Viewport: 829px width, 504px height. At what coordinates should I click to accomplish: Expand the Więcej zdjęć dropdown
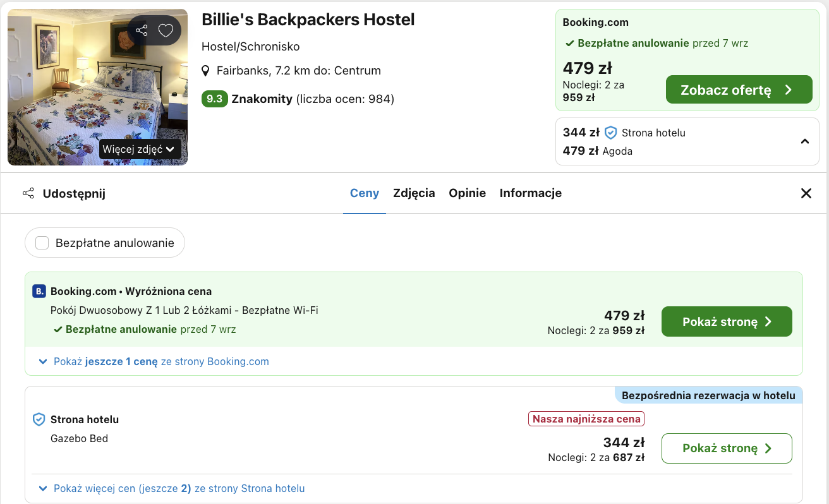click(x=140, y=149)
